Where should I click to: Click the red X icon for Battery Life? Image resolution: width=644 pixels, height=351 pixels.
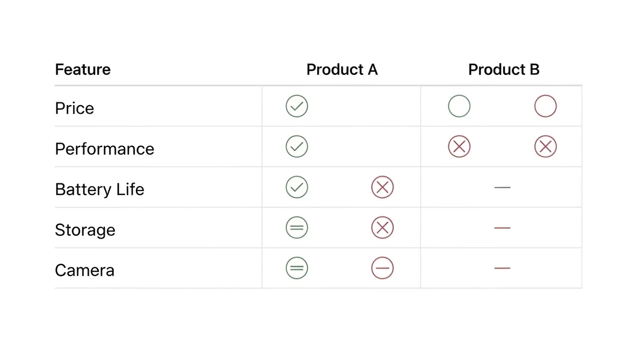point(382,187)
